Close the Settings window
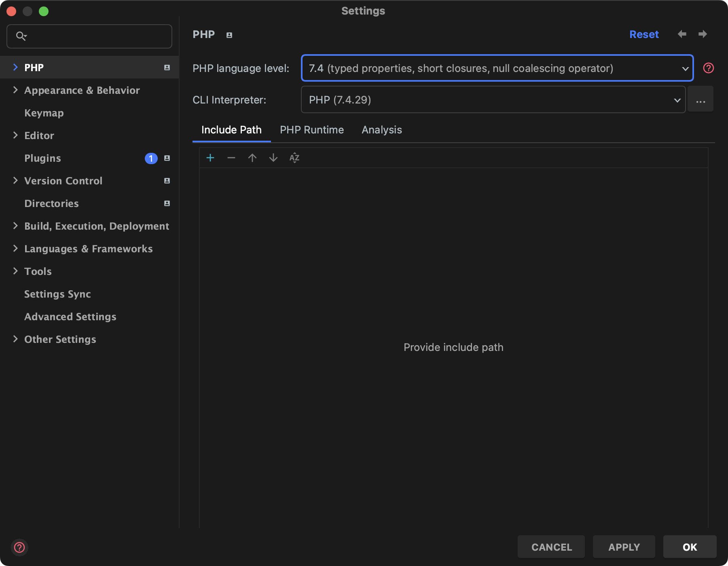The height and width of the screenshot is (566, 728). coord(11,11)
